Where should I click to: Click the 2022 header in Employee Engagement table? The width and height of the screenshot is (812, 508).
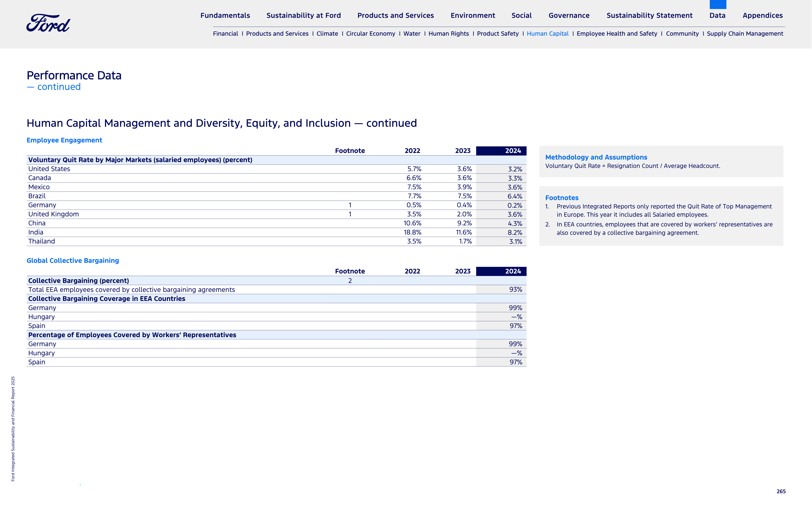coord(412,151)
